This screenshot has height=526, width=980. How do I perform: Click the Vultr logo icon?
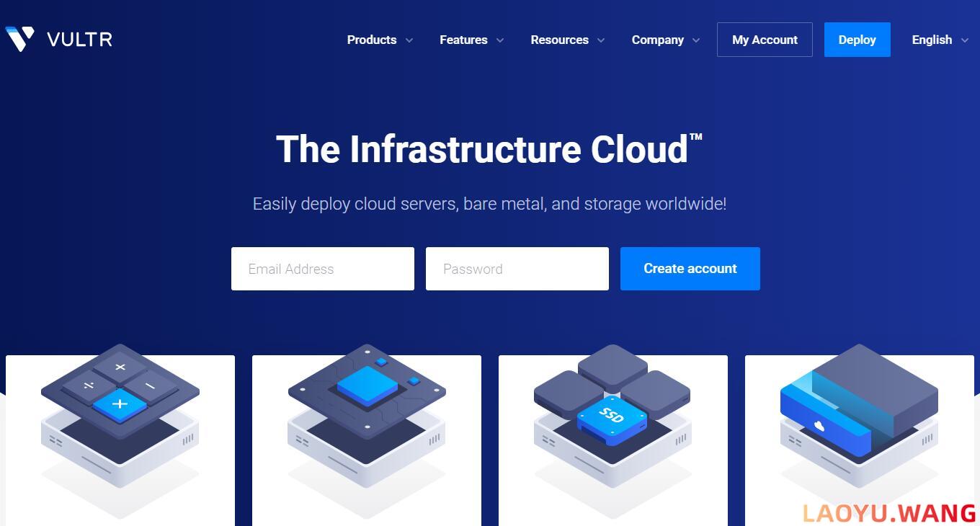coord(19,39)
